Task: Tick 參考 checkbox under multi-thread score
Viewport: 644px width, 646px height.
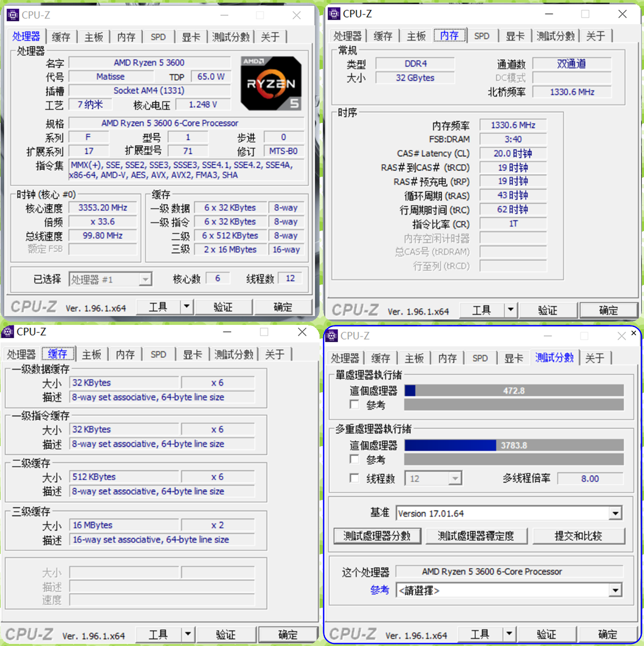Action: click(x=354, y=459)
